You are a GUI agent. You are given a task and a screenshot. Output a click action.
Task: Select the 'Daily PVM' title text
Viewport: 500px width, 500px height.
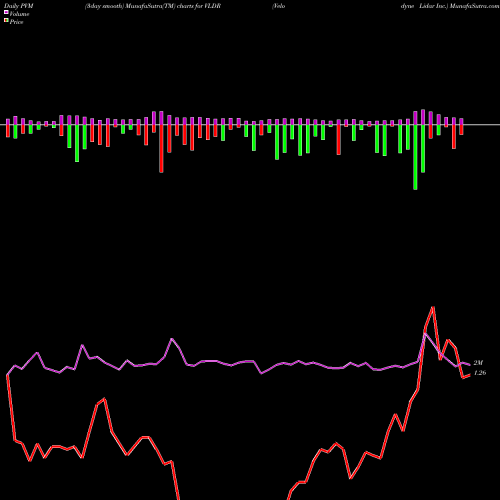(19, 6)
